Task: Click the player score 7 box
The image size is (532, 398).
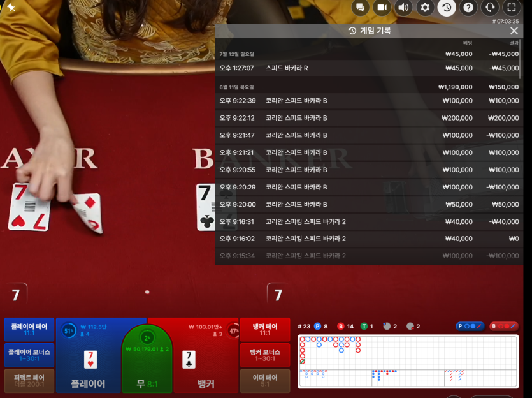Action: coord(15,295)
